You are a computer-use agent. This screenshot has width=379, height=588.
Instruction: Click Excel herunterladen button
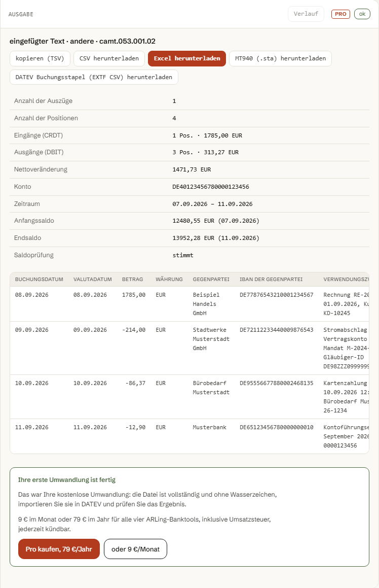[187, 58]
